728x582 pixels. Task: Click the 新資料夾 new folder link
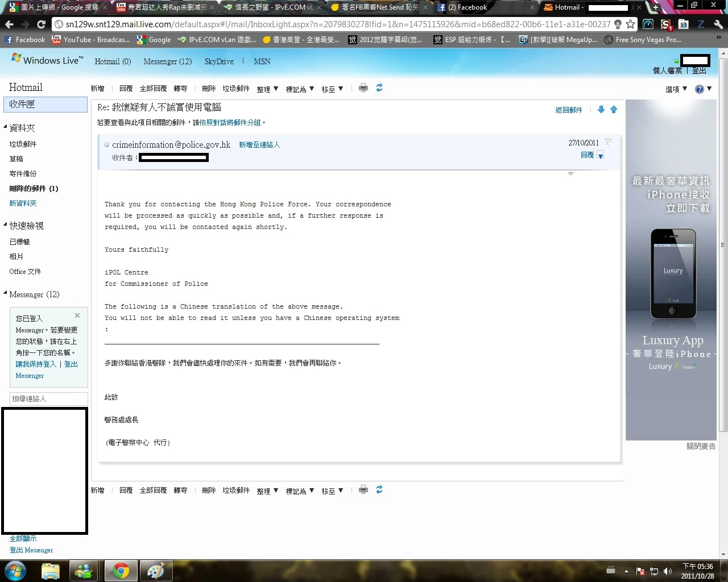point(23,203)
